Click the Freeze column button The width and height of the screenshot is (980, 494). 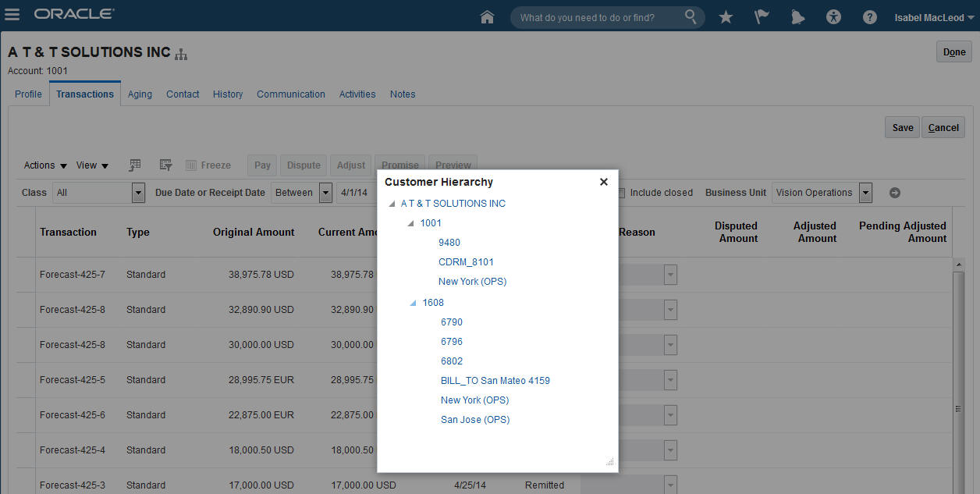click(x=208, y=165)
